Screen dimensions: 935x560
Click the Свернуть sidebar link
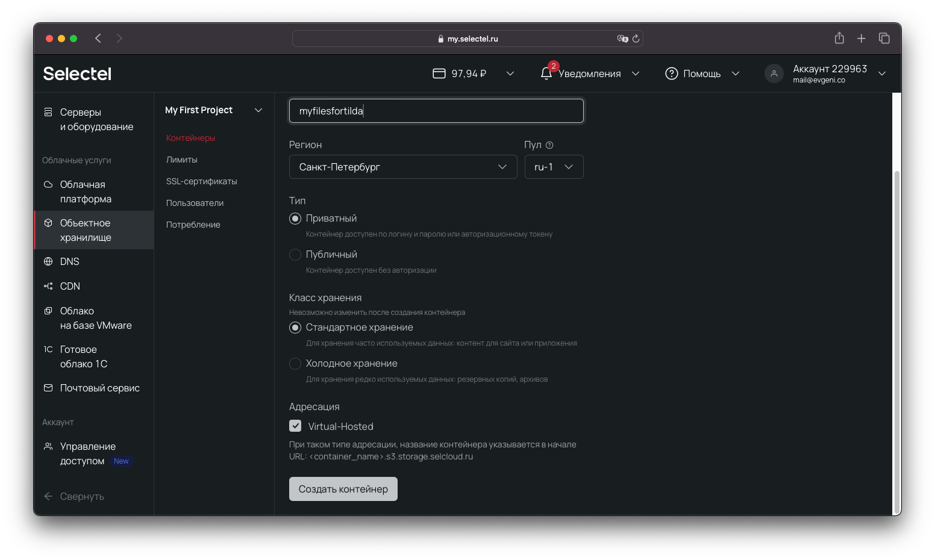(82, 496)
